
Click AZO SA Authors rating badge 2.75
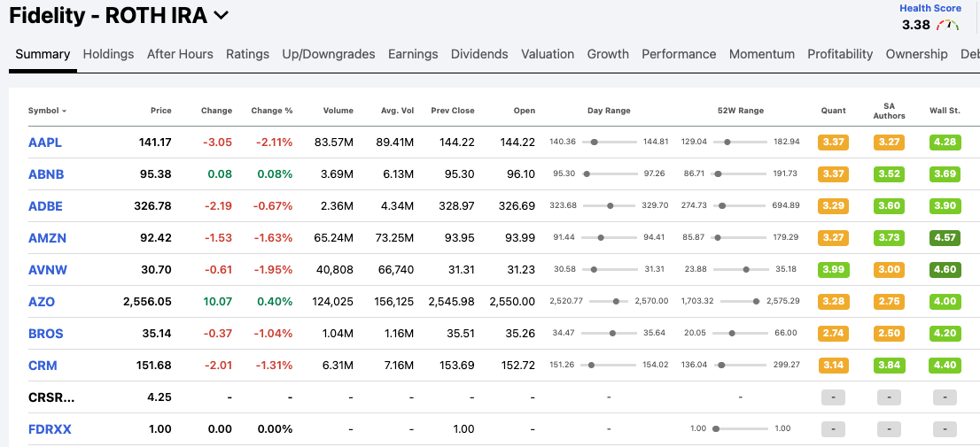point(890,302)
